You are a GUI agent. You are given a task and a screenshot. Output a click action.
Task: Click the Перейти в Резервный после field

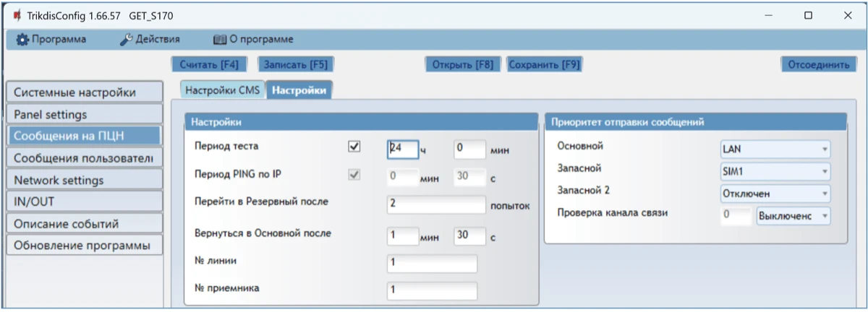pos(436,204)
